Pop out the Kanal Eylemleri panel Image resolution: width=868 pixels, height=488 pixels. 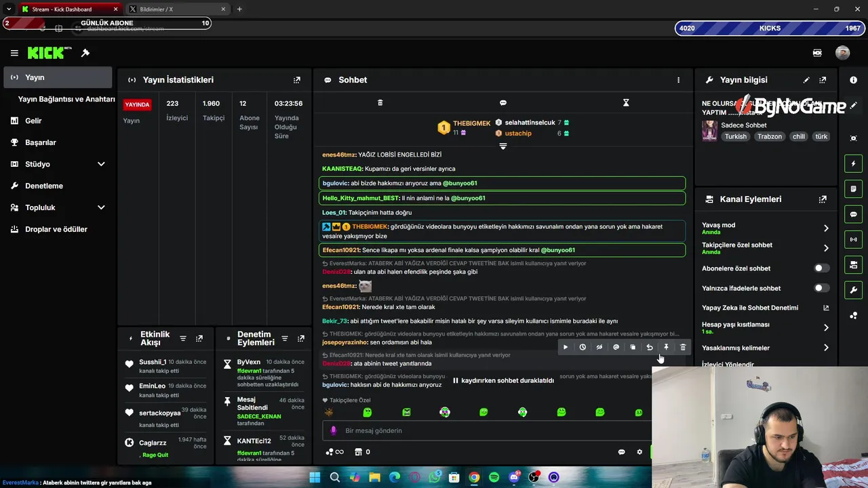[x=823, y=199]
